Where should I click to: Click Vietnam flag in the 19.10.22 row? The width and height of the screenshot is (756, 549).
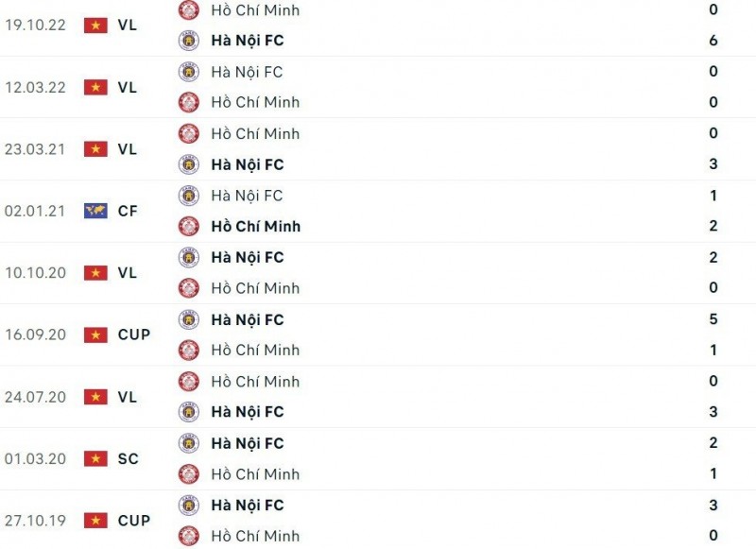(95, 26)
